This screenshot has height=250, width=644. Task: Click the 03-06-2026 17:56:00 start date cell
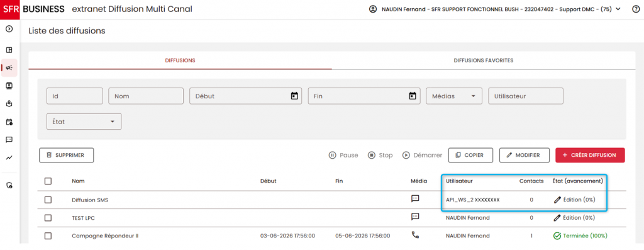(287, 236)
